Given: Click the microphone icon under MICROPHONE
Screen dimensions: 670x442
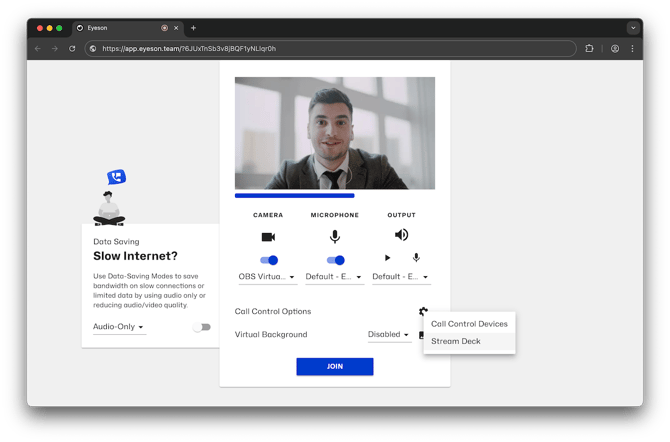Looking at the screenshot, I should click(335, 236).
